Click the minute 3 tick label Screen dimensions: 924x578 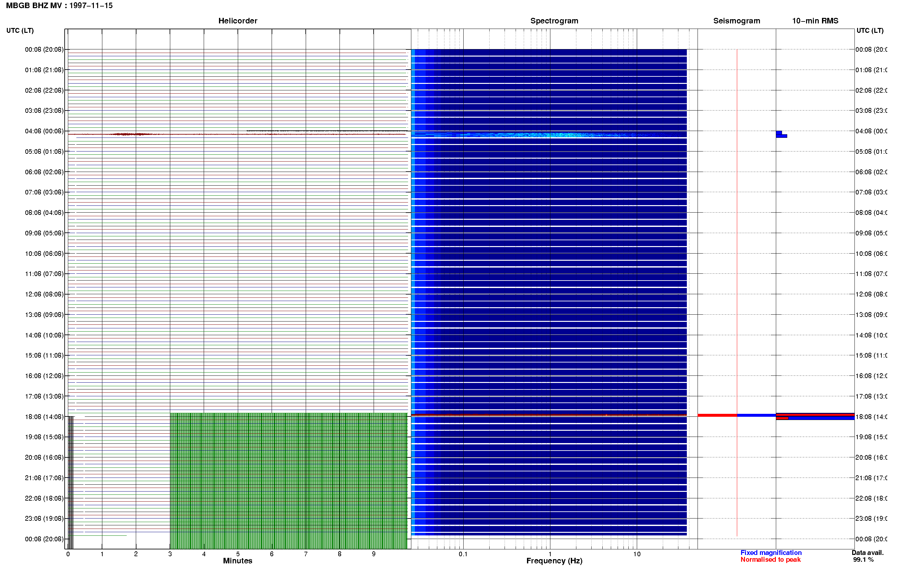(x=170, y=554)
